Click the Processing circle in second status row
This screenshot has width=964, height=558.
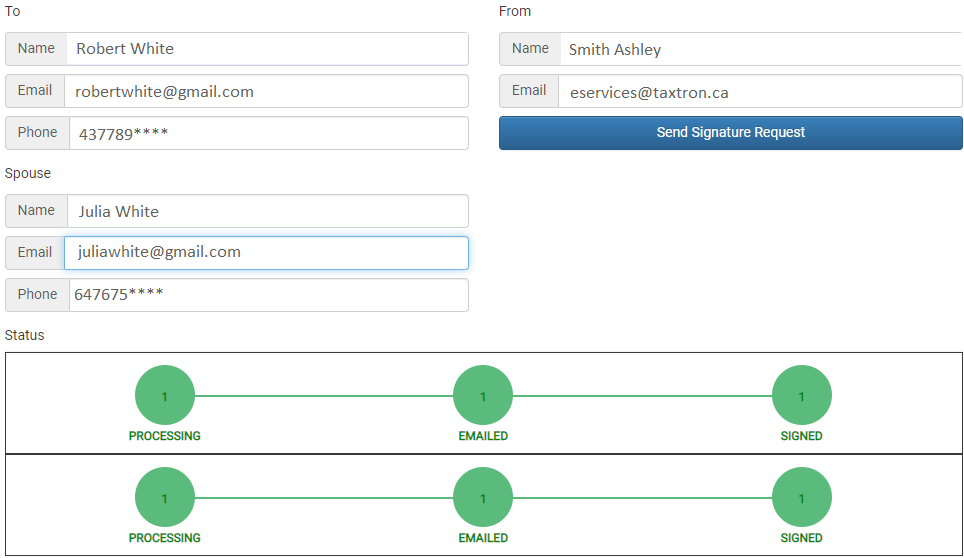(x=165, y=498)
